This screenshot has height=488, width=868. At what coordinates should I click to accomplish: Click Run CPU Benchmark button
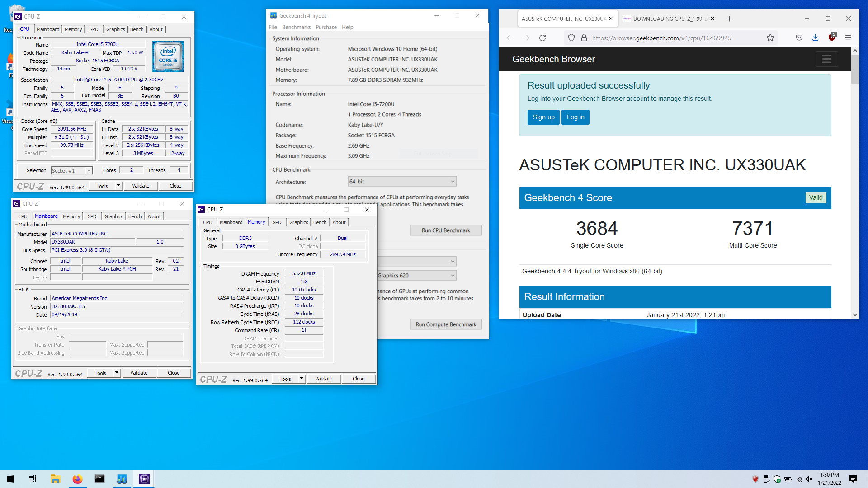tap(446, 230)
